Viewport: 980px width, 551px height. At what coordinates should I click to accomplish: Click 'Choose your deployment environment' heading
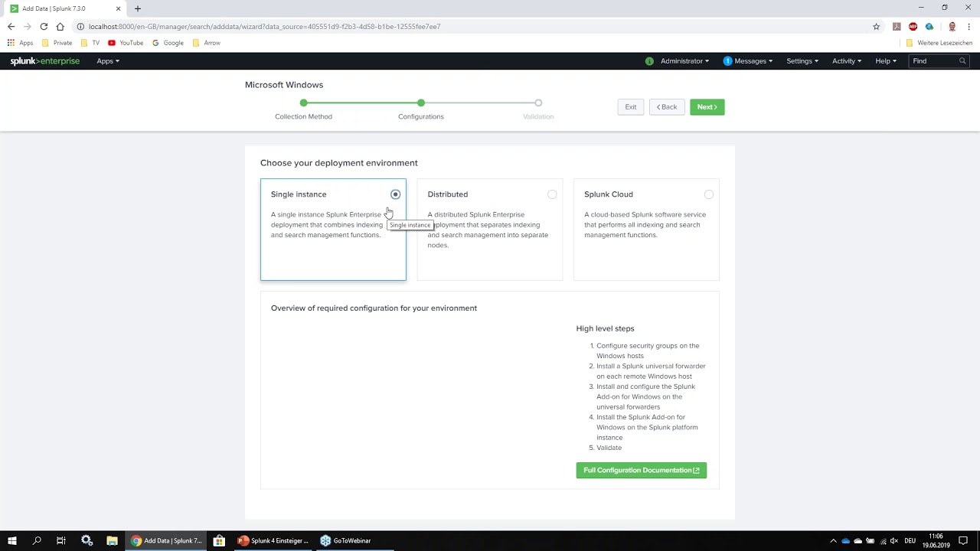(x=339, y=163)
